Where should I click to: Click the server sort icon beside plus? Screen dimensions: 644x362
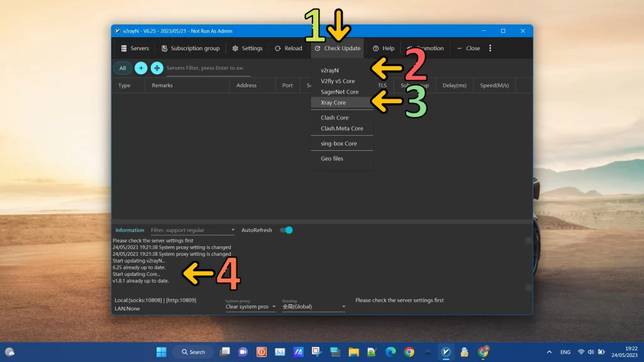click(156, 68)
